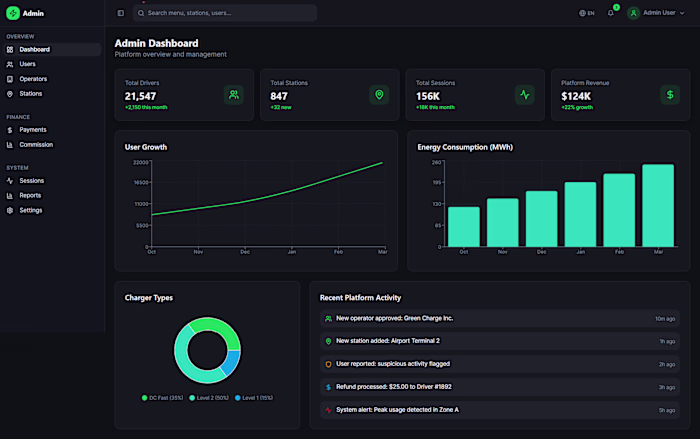Click the Dashboard grid icon in sidebar

point(10,50)
